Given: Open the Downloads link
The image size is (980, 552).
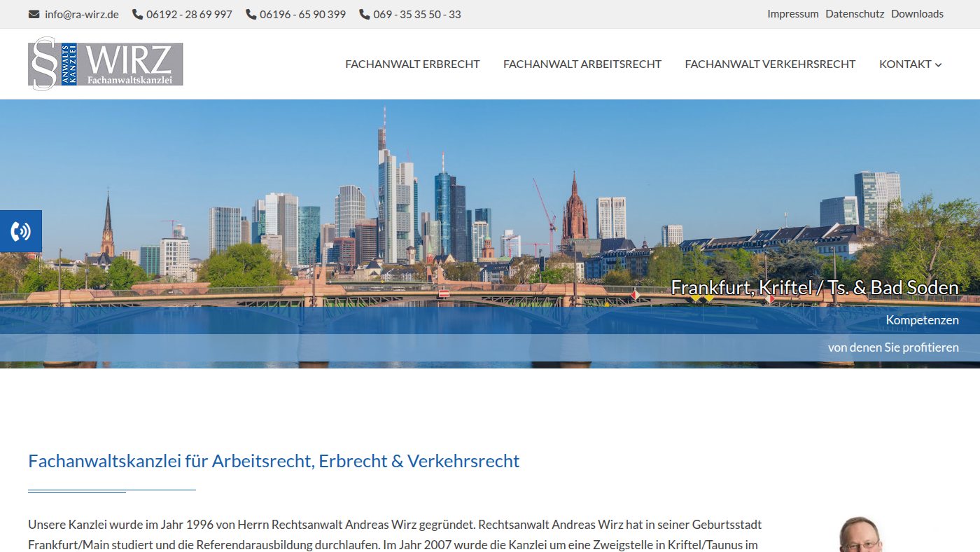Looking at the screenshot, I should [917, 14].
